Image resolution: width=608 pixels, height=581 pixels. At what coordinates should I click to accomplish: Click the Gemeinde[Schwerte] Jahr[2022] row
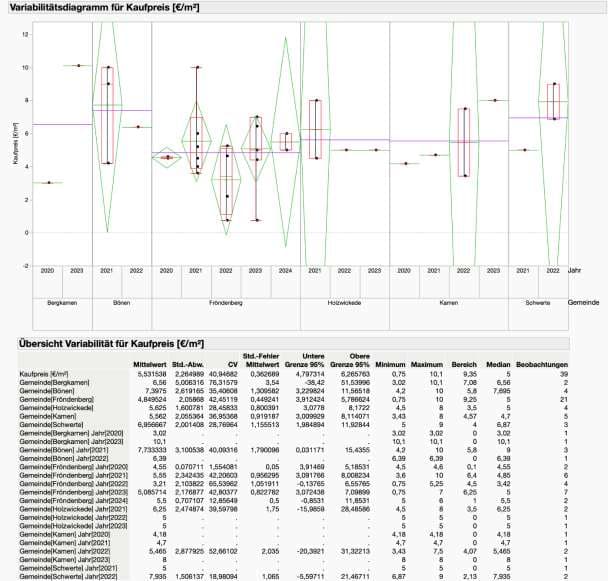294,576
